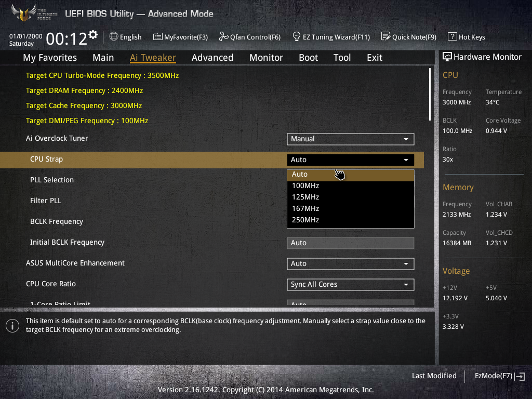Click the TUF Ultimate Force logo
The width and height of the screenshot is (532, 399).
[34, 13]
